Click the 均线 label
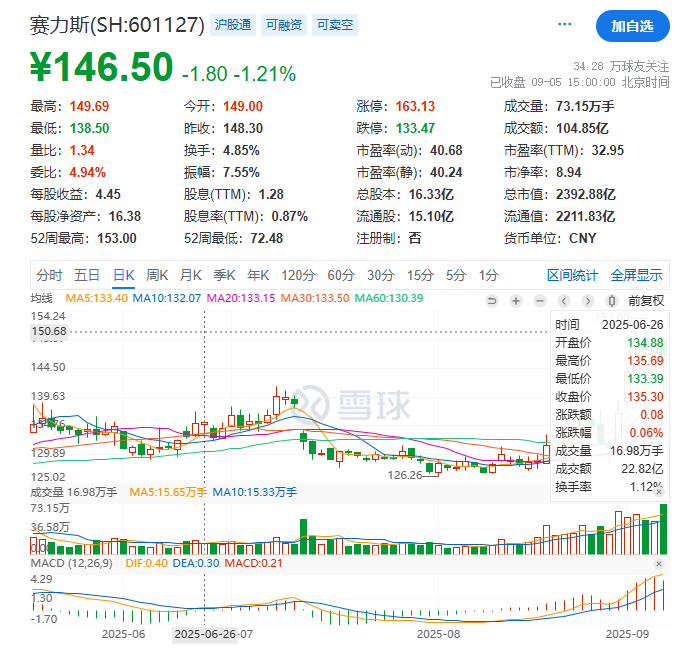Viewport: 681px width, 650px height. point(41,298)
